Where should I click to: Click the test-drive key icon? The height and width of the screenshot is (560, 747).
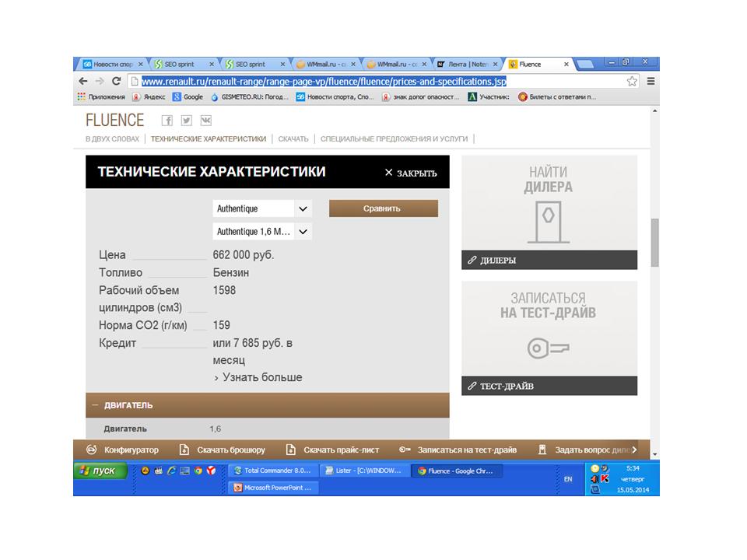(549, 348)
